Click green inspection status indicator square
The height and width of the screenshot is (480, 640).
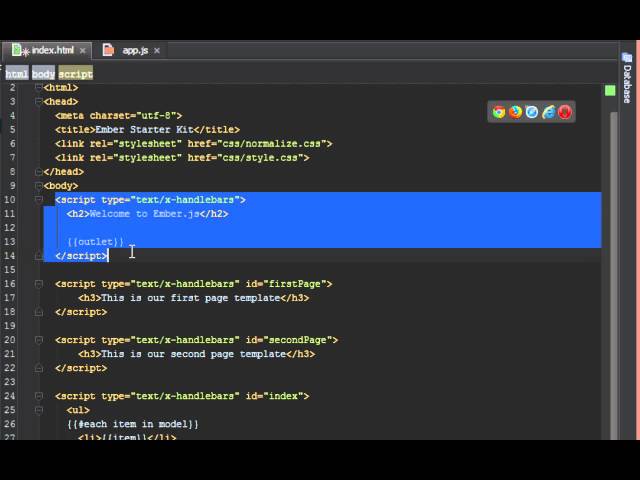(610, 90)
